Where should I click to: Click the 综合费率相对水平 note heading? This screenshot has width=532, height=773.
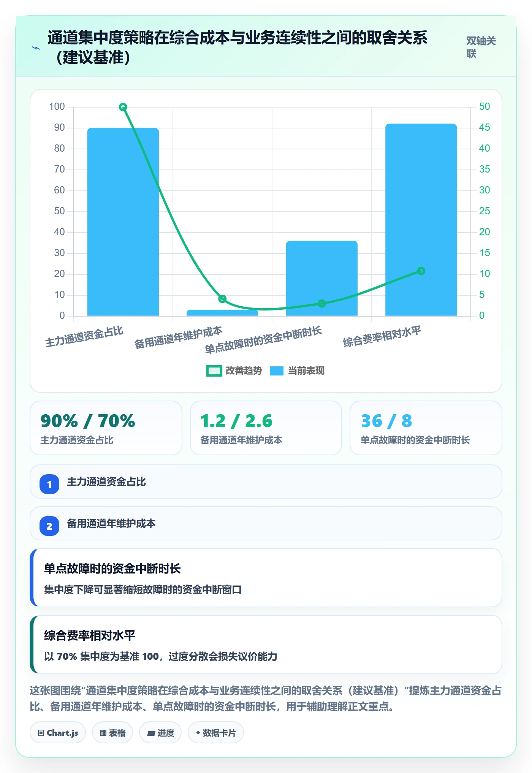click(90, 635)
